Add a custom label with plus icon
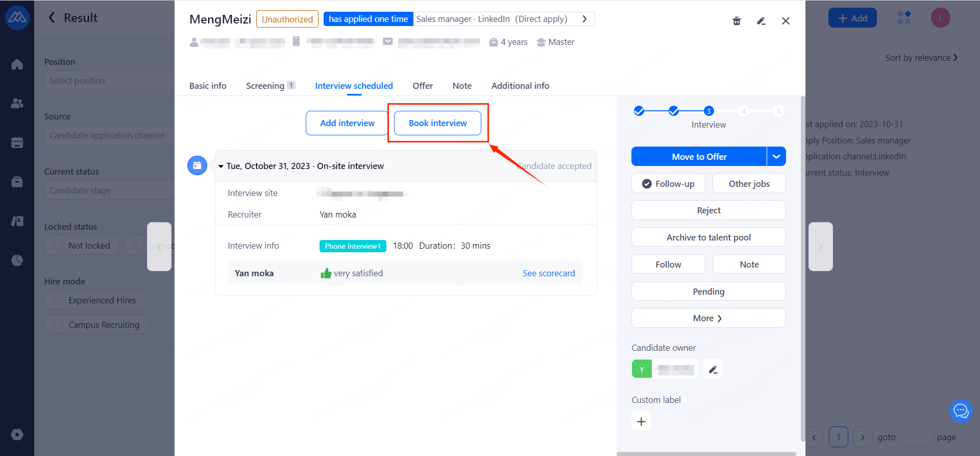The width and height of the screenshot is (980, 456). pos(642,422)
